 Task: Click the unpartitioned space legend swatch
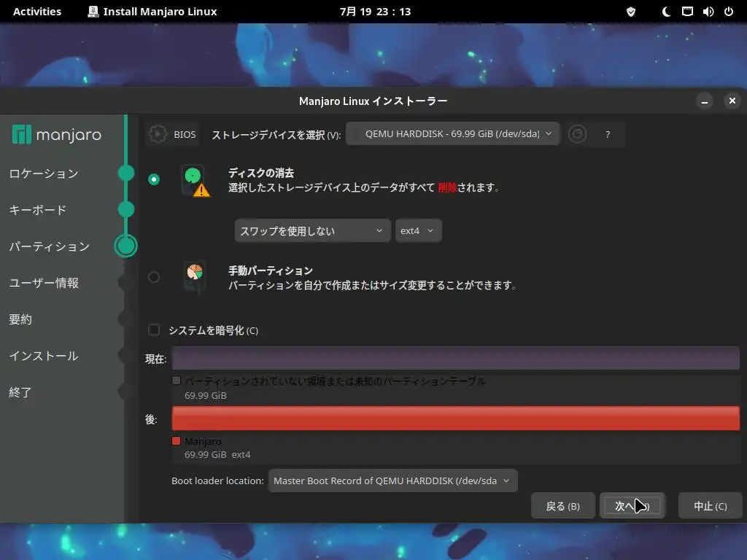tap(177, 381)
